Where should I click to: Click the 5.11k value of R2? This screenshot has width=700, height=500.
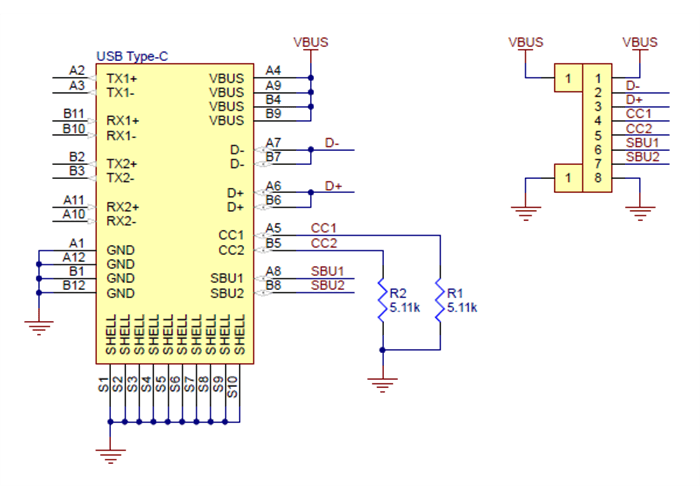(404, 308)
